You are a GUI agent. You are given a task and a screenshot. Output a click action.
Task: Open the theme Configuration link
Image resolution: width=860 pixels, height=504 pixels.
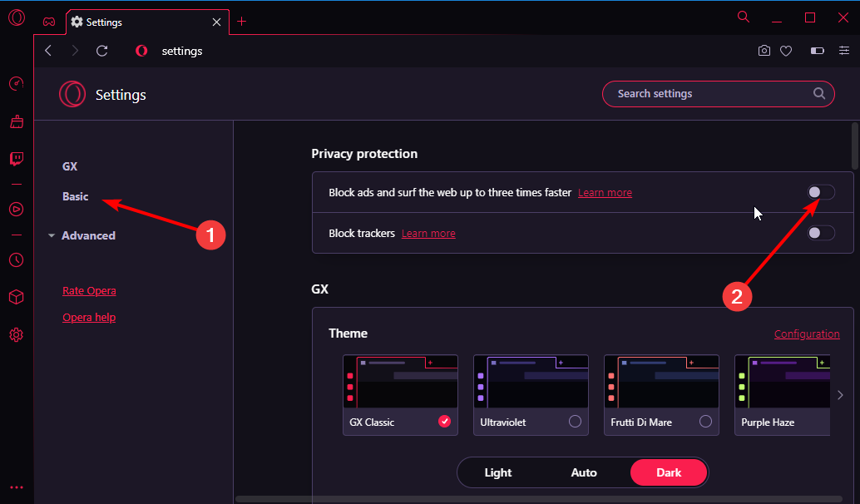tap(807, 334)
